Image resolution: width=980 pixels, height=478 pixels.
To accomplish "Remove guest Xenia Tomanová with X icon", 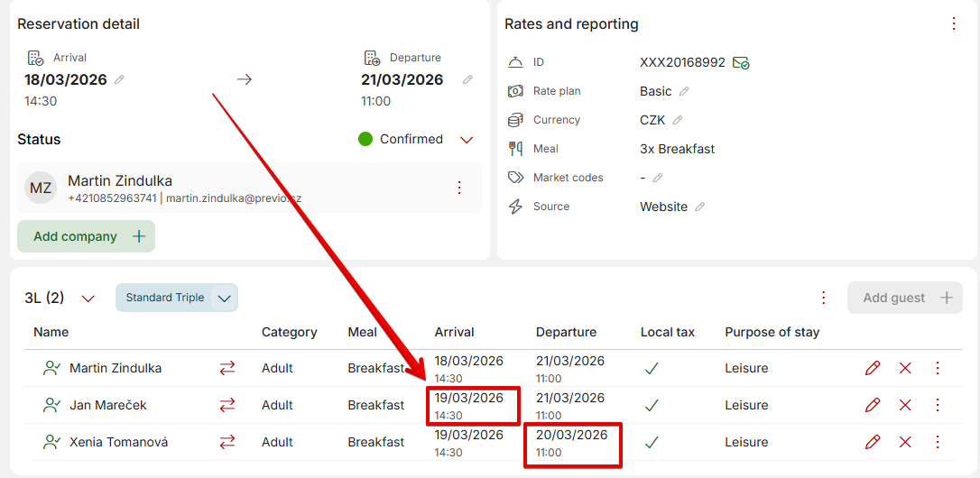I will [x=905, y=442].
